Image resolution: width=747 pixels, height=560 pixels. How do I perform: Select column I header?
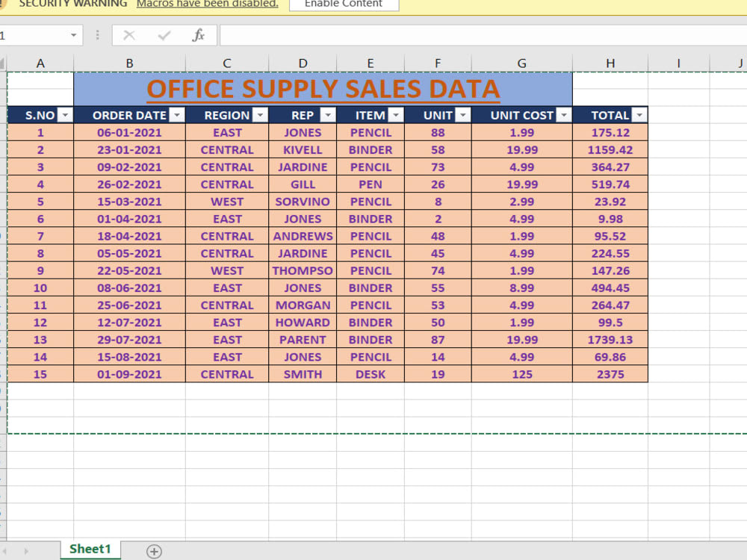click(x=678, y=63)
